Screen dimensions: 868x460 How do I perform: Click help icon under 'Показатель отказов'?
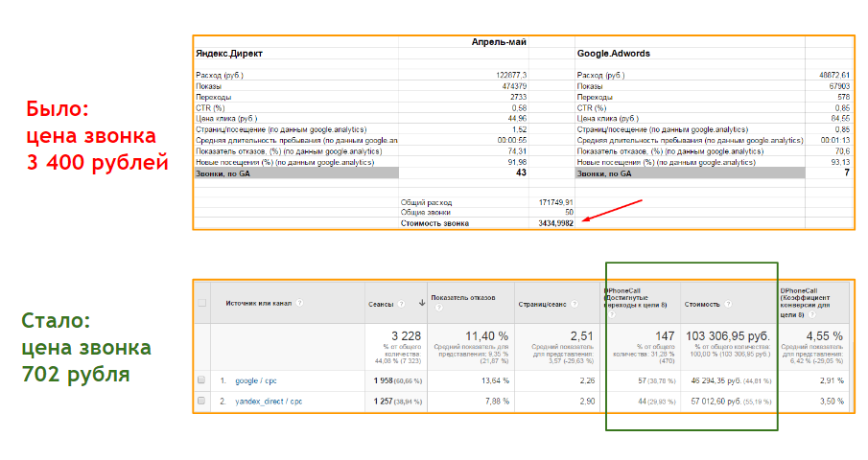coord(438,308)
